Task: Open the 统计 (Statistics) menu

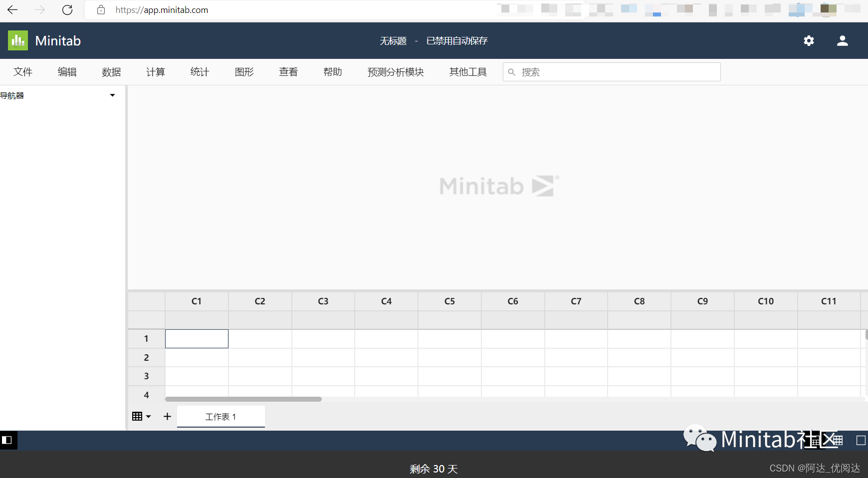Action: [x=199, y=72]
